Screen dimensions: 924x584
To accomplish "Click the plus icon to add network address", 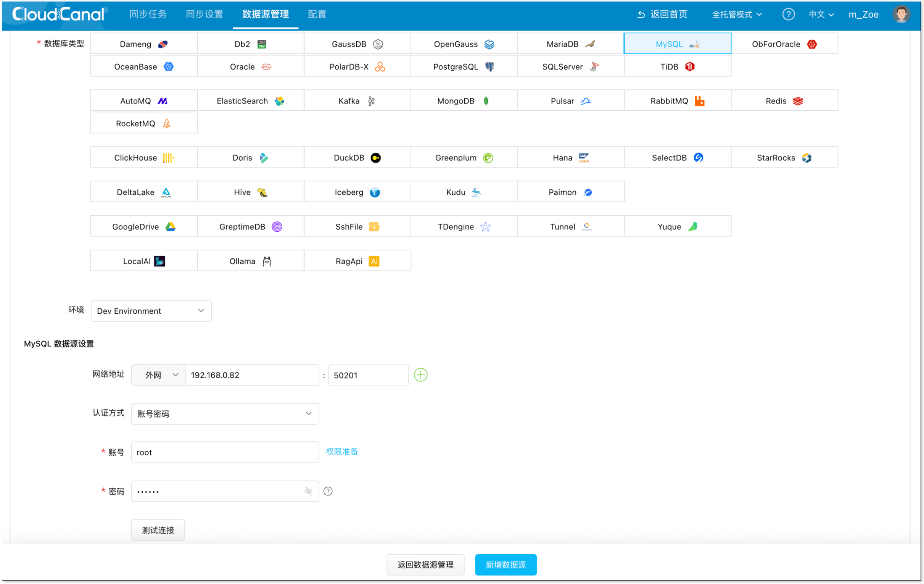I will pos(420,375).
